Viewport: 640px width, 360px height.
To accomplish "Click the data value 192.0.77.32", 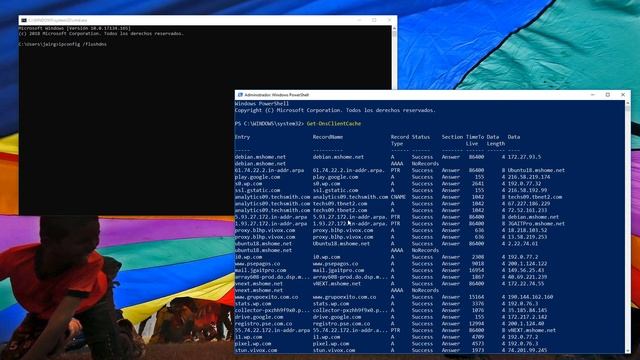I will pyautogui.click(x=524, y=184).
